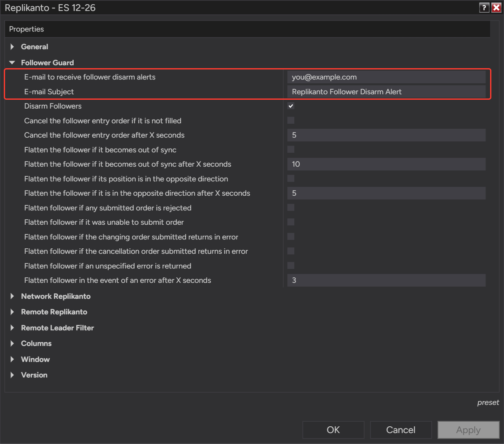Click the Window heading text
Viewport: 504px width, 444px height.
pyautogui.click(x=35, y=359)
